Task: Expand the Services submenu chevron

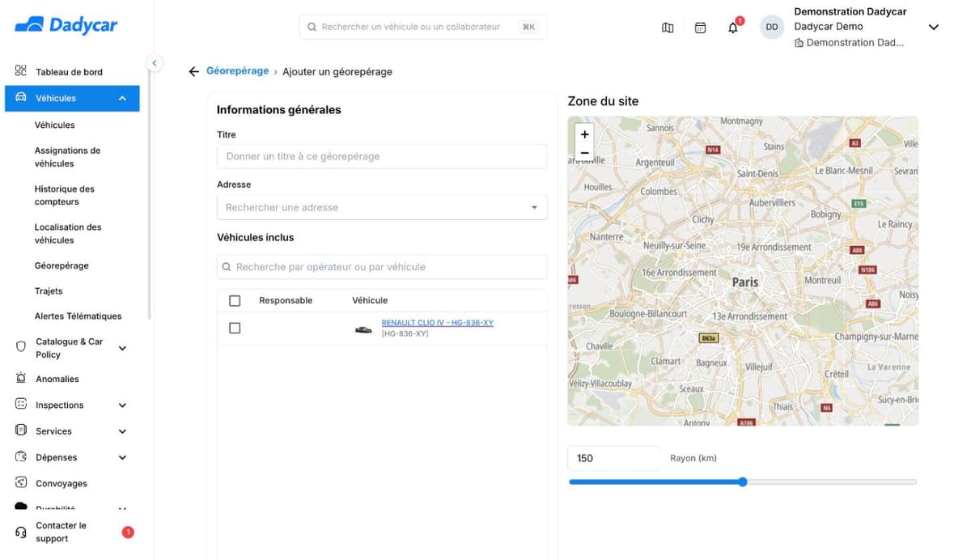Action: 122,431
